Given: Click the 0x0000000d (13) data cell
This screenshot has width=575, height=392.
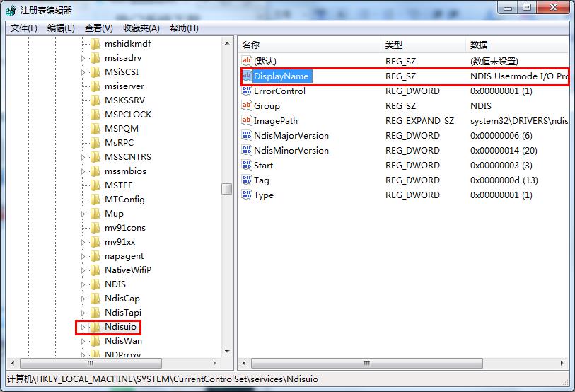Looking at the screenshot, I should [x=504, y=180].
